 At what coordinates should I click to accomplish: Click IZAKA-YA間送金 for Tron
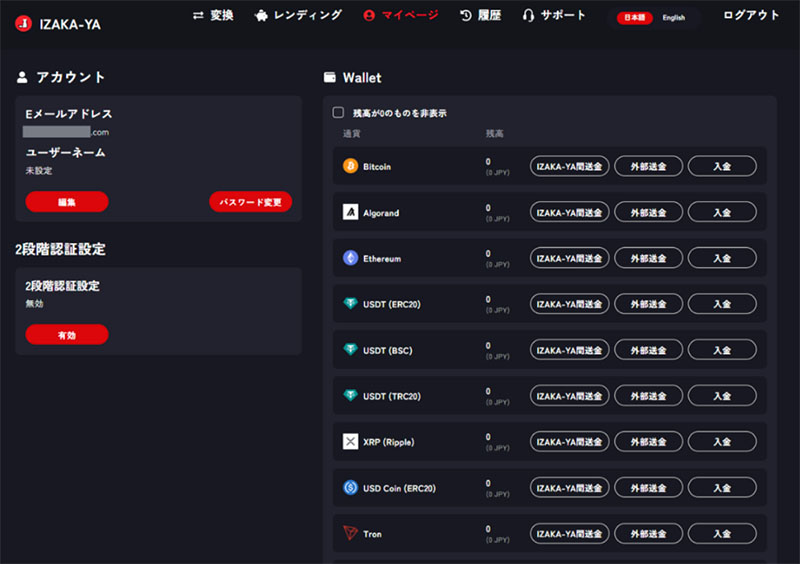[569, 533]
